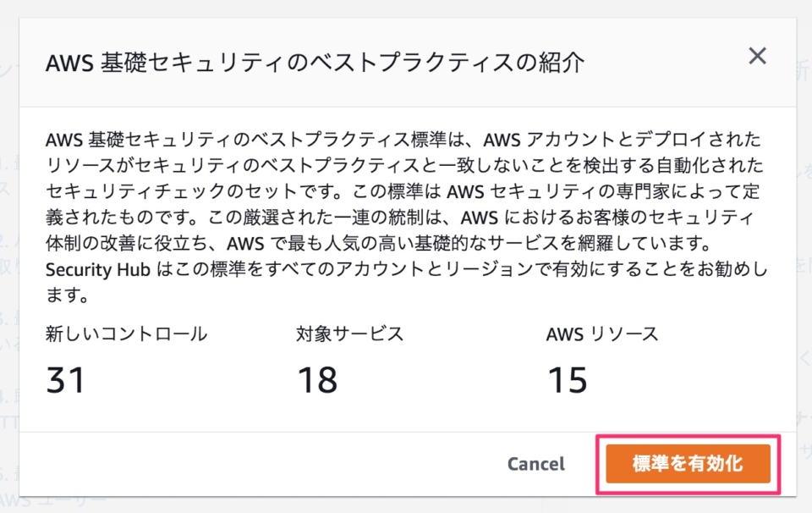This screenshot has width=812, height=513.
Task: Click the AWS リソース label
Action: coord(601,334)
